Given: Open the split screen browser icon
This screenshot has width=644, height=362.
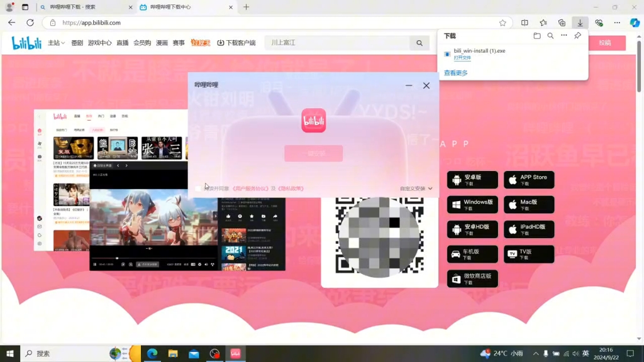Looking at the screenshot, I should click(x=525, y=23).
